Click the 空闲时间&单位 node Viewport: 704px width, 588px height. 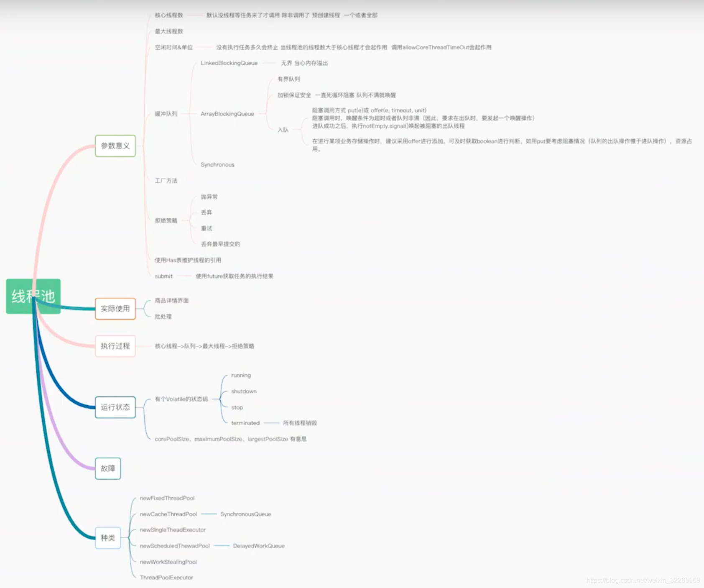click(x=174, y=47)
